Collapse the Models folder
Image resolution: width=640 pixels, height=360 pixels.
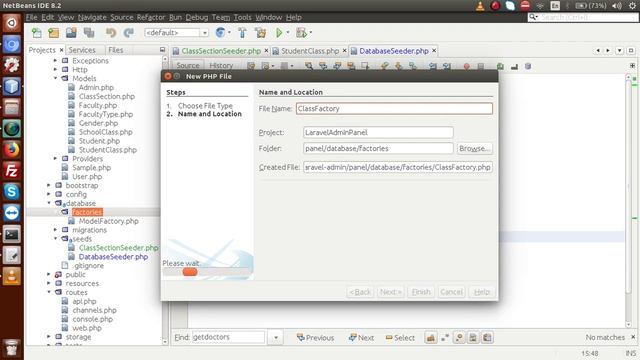[x=55, y=78]
